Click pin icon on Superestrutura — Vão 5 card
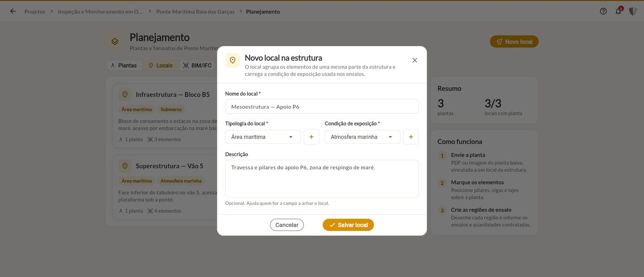The width and height of the screenshot is (644, 277). pyautogui.click(x=125, y=166)
